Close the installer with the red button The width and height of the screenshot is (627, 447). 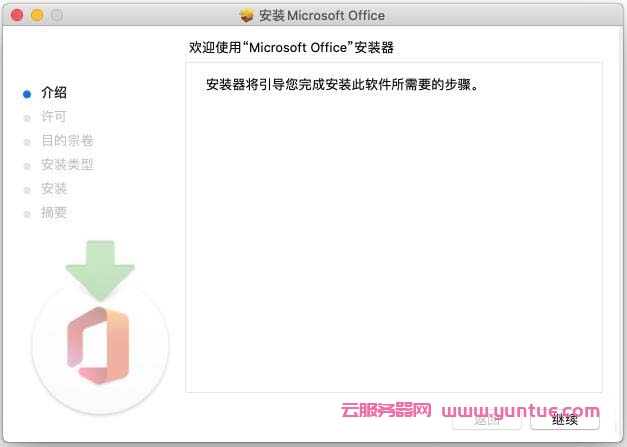pos(17,16)
